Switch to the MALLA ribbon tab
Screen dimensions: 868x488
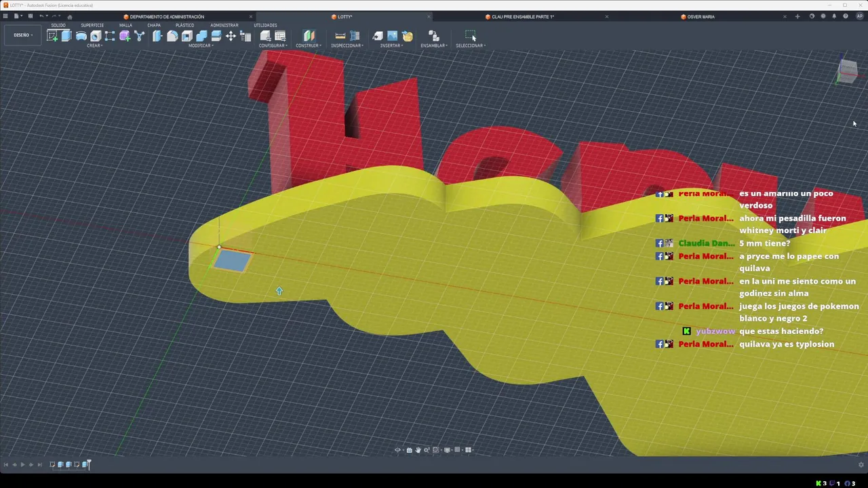125,25
